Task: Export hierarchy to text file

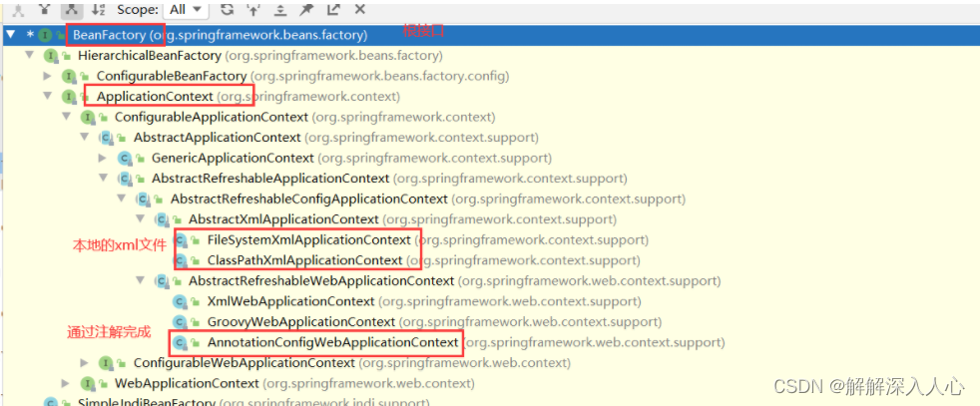Action: tap(333, 8)
